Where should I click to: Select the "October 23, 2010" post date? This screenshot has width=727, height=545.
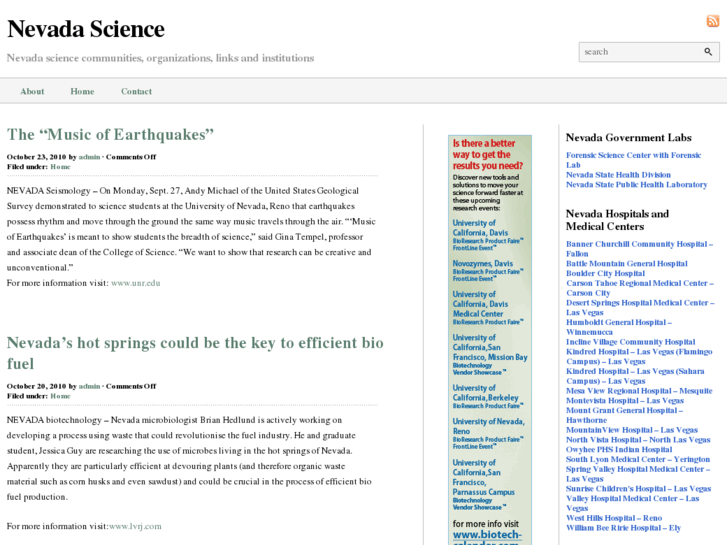point(37,157)
